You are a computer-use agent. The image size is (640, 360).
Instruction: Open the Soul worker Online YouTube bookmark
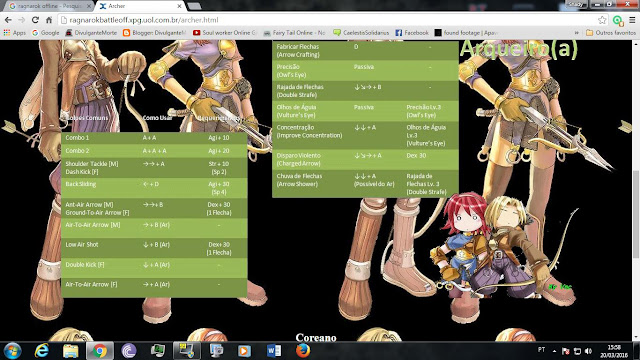pyautogui.click(x=224, y=33)
